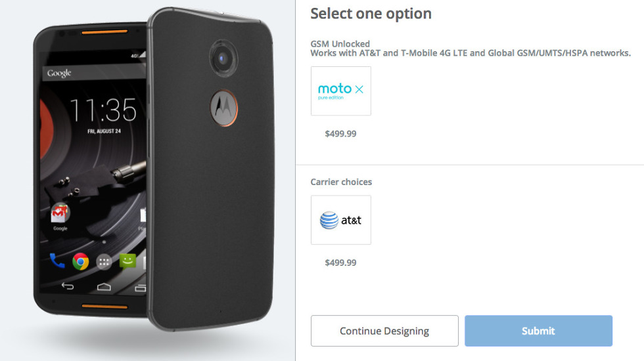Tap the Android recent apps button
The height and width of the screenshot is (361, 644).
[x=139, y=287]
